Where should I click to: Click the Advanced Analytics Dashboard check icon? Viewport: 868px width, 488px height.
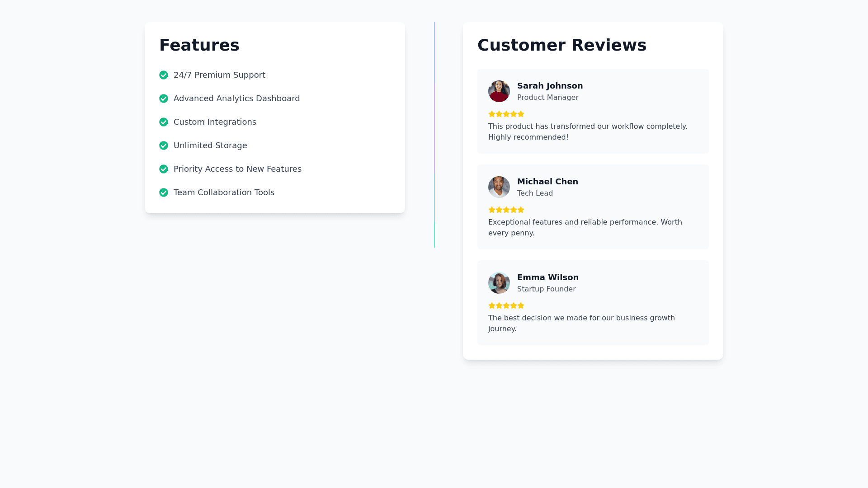click(164, 99)
